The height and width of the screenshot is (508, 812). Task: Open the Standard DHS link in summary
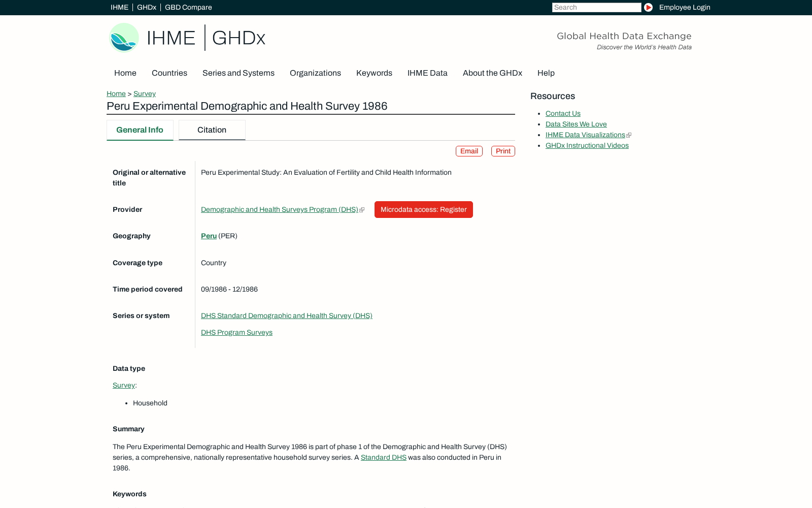pos(384,457)
